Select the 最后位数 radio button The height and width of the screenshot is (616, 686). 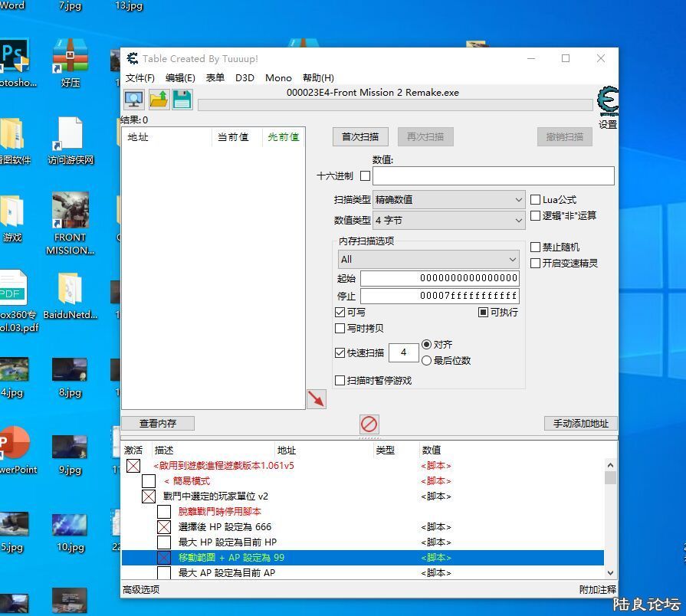(427, 361)
